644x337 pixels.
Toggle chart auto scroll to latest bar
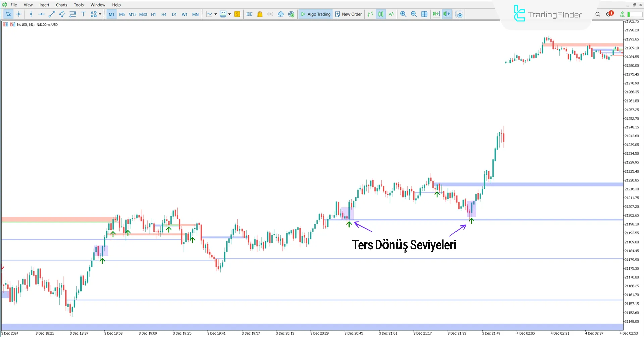pyautogui.click(x=436, y=14)
